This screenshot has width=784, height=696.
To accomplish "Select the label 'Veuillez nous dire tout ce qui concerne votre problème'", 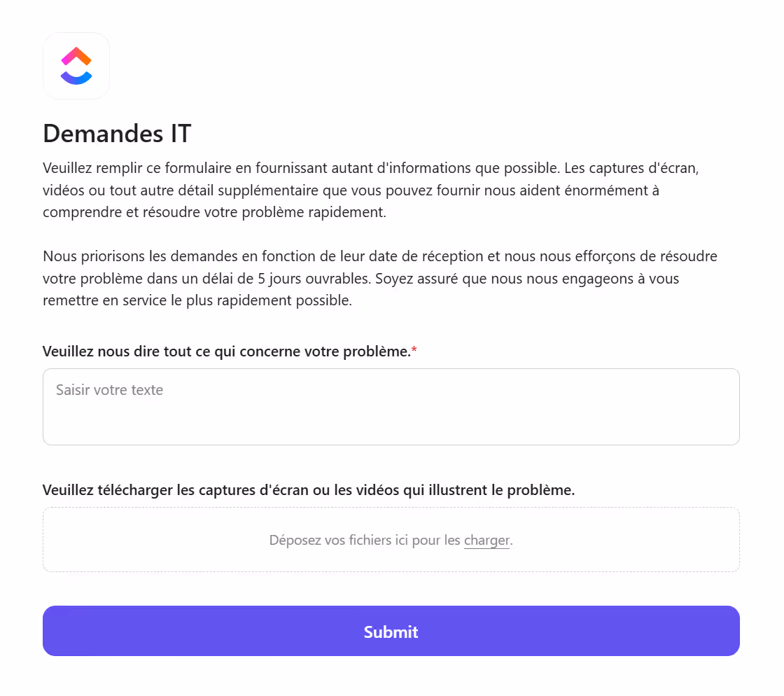I will 227,351.
